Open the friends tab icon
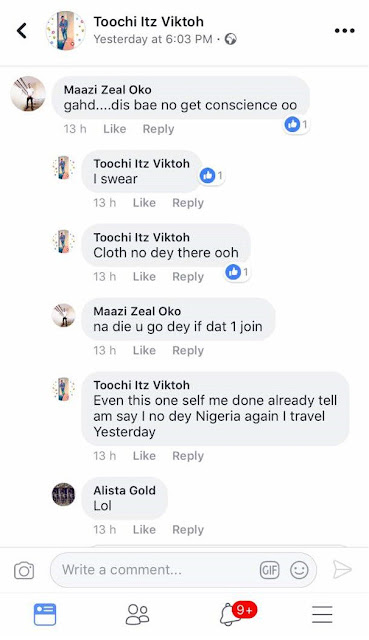The width and height of the screenshot is (369, 640). tap(138, 614)
